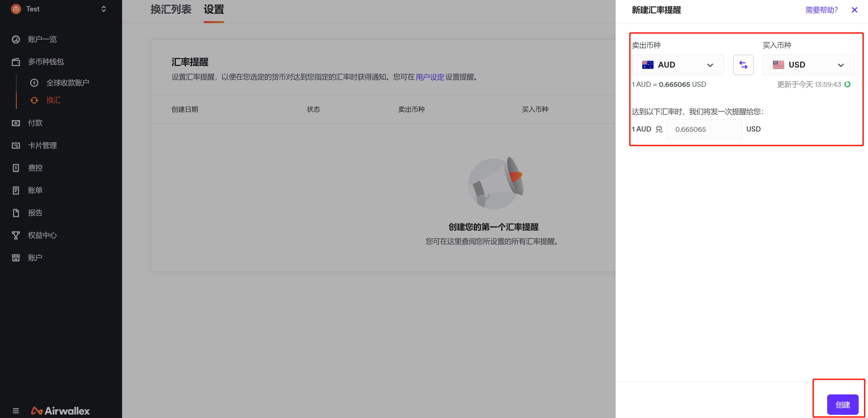Open the AUD sell currency dropdown
The height and width of the screenshot is (418, 868).
point(677,65)
